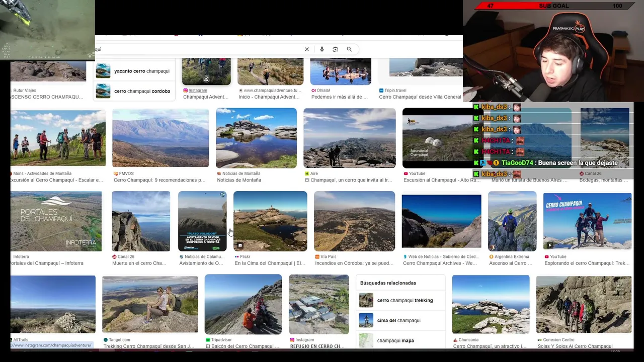644x362 pixels.
Task: Click the Rutur Viajes 'Ascenso Cerro Champaquí' caption
Action: pyautogui.click(x=47, y=97)
